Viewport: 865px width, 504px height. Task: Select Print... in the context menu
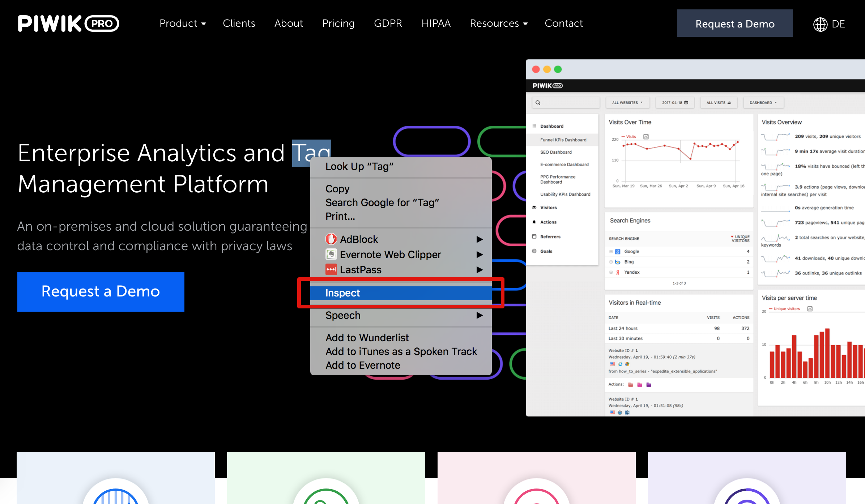coord(401,216)
